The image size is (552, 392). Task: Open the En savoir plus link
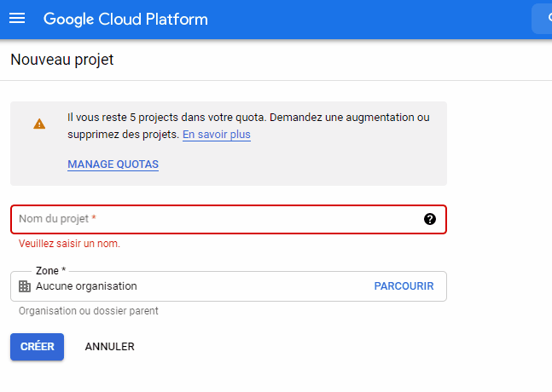[217, 135]
